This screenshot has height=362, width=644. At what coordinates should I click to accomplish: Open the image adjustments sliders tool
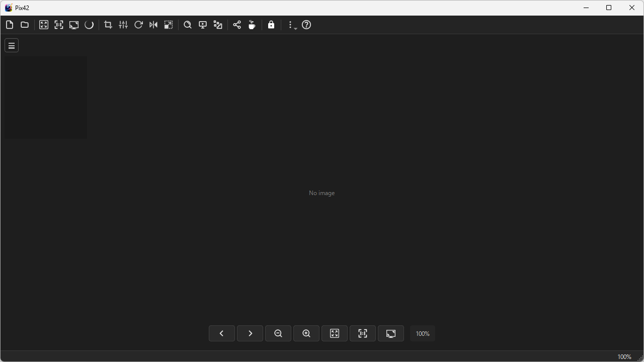[x=123, y=25]
